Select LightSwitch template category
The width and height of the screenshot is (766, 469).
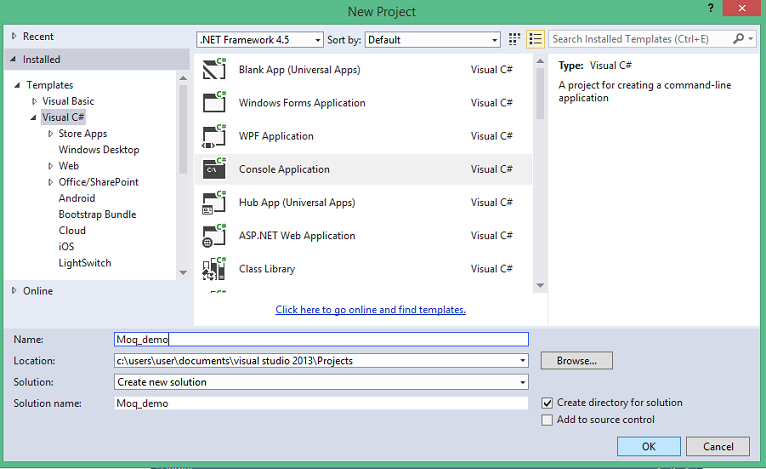point(85,263)
